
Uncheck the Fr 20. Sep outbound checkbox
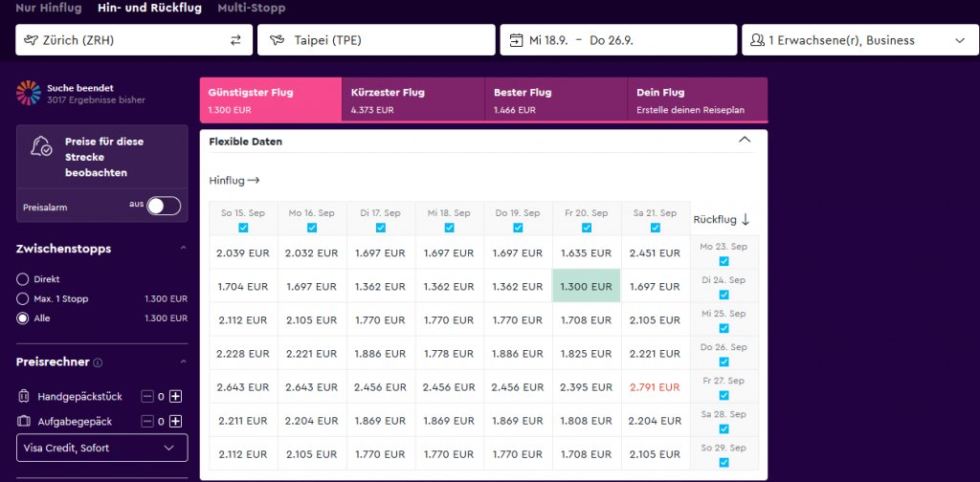pos(587,228)
